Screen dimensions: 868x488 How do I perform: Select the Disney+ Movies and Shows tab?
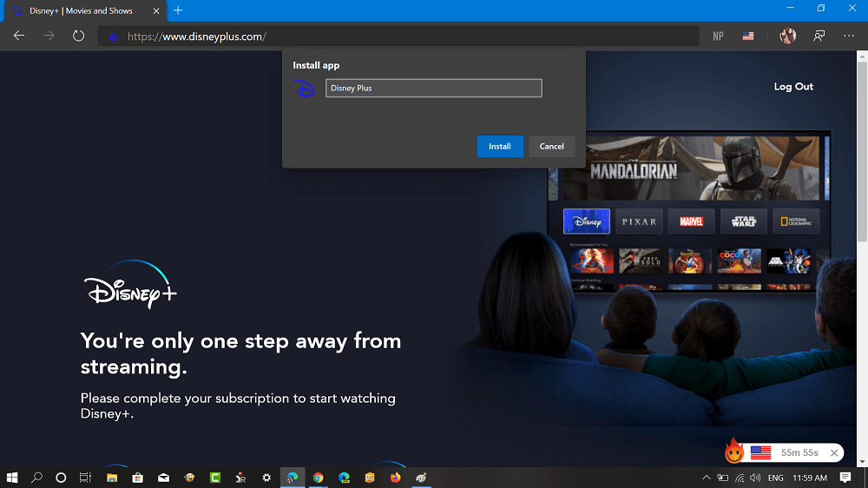[86, 10]
